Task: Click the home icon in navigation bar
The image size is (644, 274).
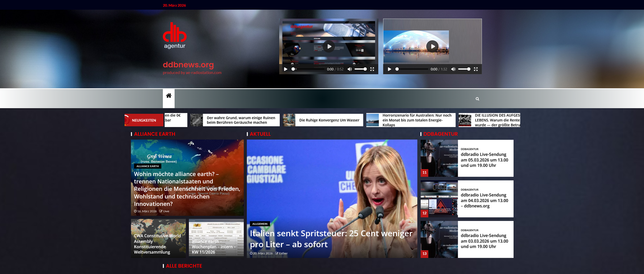Action: point(169,96)
